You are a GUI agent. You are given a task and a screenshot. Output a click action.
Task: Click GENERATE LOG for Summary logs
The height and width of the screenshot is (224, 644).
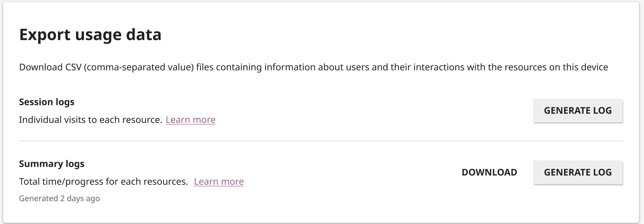pyautogui.click(x=577, y=172)
